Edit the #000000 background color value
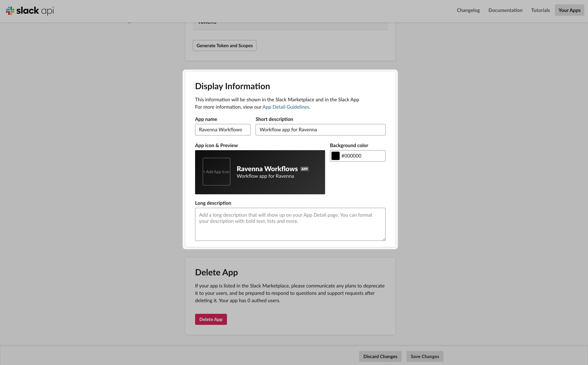Image resolution: width=588 pixels, height=365 pixels. coord(357,156)
